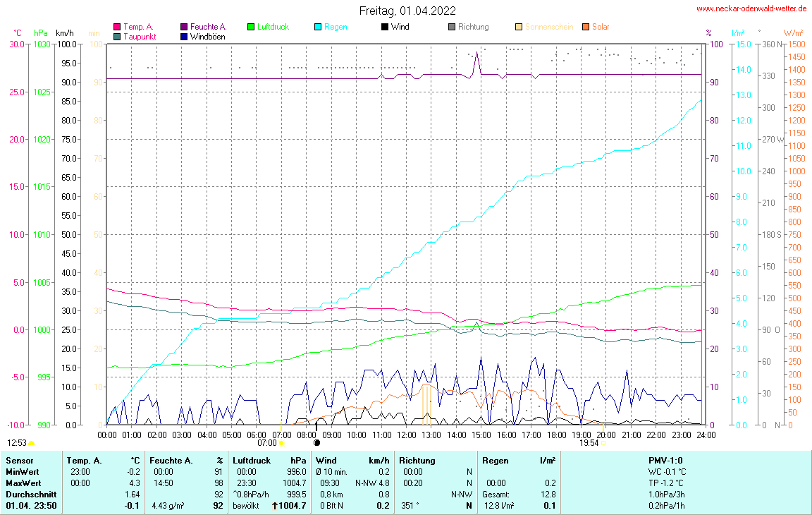The height and width of the screenshot is (515, 812).
Task: Click the 'TP -1.2 °C' dew point value
Action: (x=666, y=483)
